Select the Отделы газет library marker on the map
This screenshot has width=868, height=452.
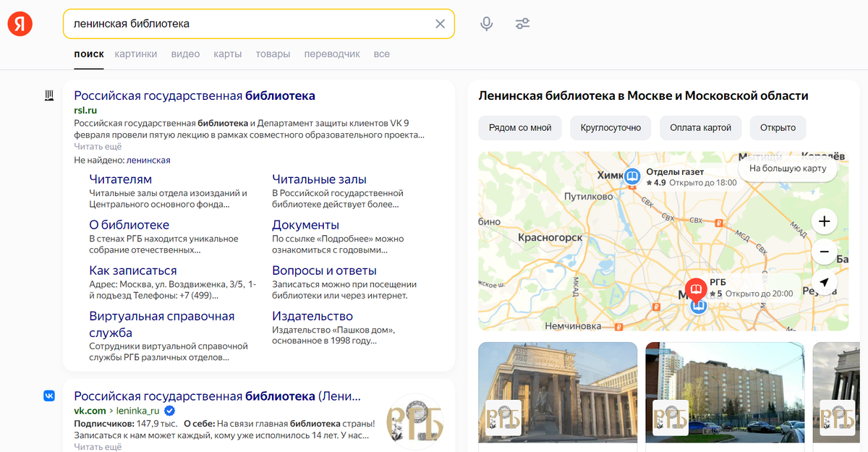pos(632,176)
